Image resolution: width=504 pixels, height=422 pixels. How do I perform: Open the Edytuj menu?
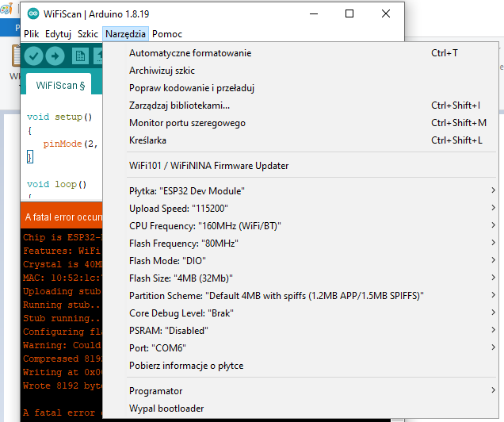tap(58, 34)
